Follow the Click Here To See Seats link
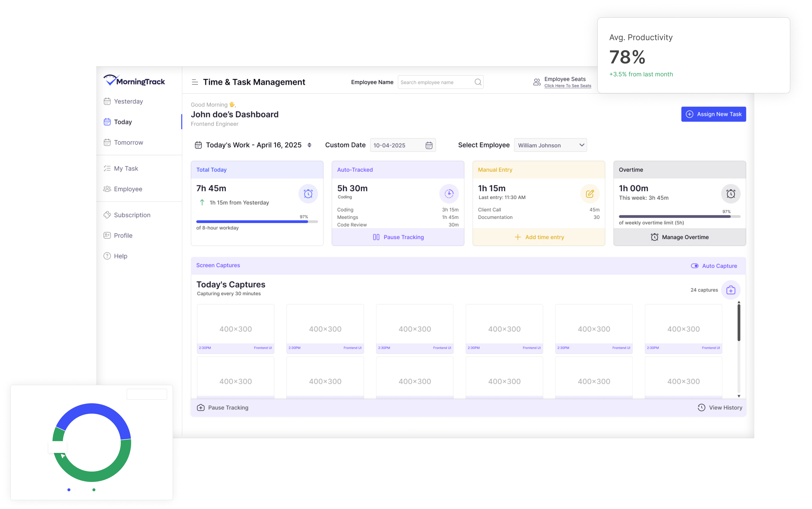 tap(568, 86)
